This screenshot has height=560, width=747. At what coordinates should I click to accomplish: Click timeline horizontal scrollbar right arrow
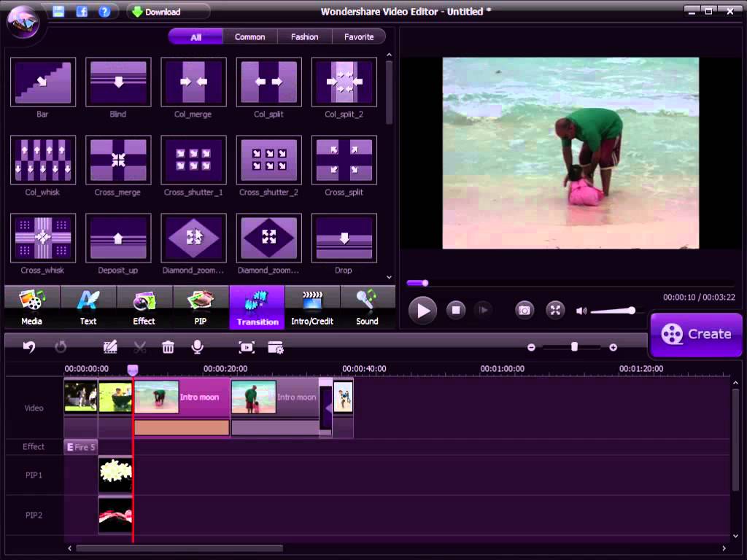point(724,548)
